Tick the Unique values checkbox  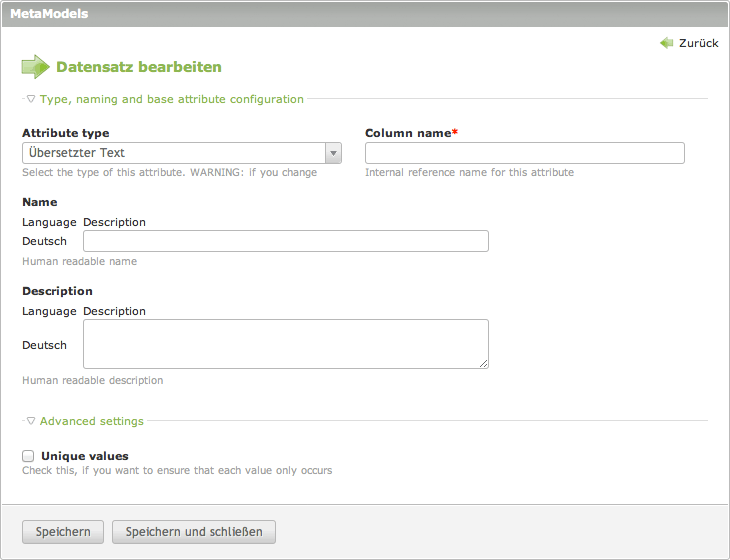(28, 456)
